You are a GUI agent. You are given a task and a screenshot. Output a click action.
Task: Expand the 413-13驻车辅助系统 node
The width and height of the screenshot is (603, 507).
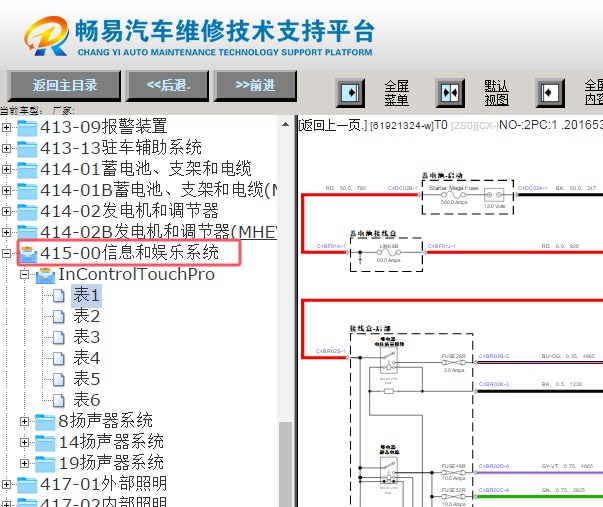coord(6,148)
